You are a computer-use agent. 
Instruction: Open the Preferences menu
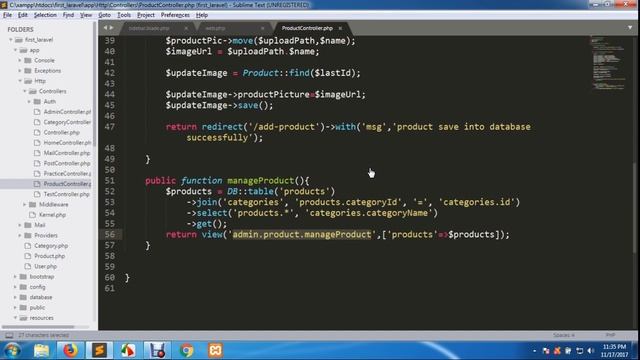point(175,15)
